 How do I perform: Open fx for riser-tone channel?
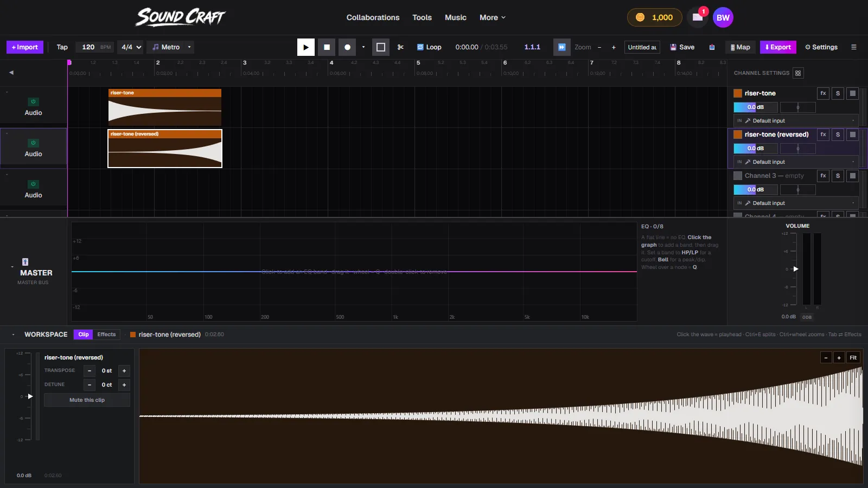point(823,93)
